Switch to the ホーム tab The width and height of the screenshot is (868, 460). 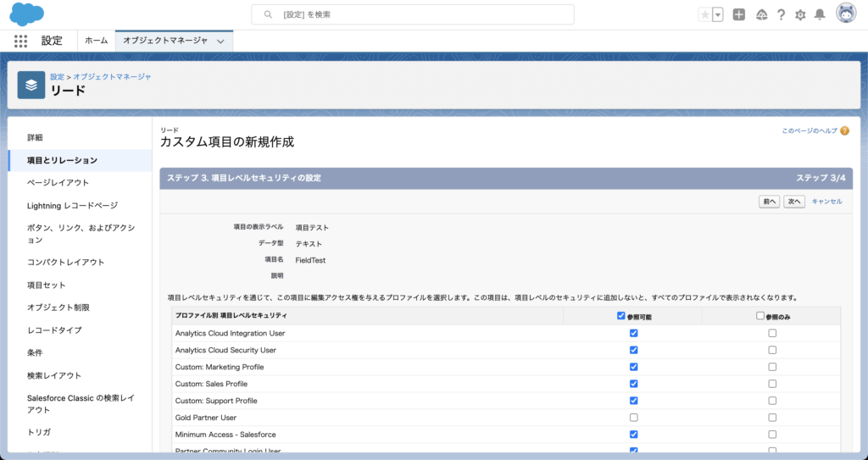[96, 41]
